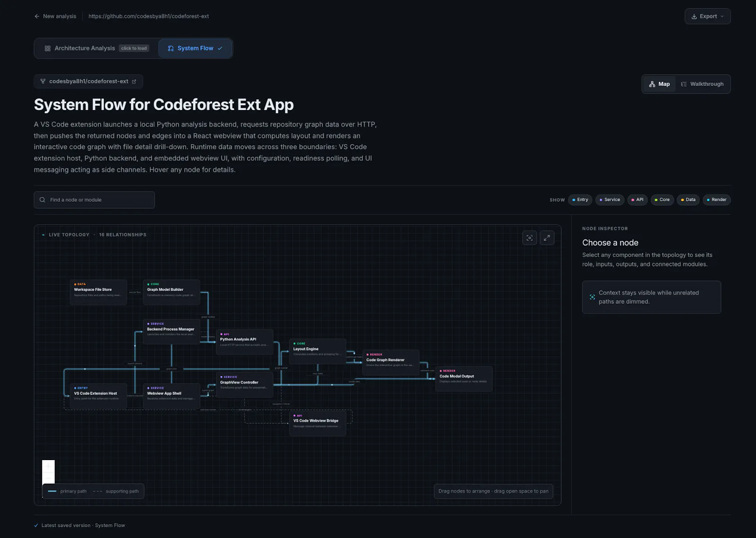
Task: Click the external link icon beside repository name
Action: [134, 81]
